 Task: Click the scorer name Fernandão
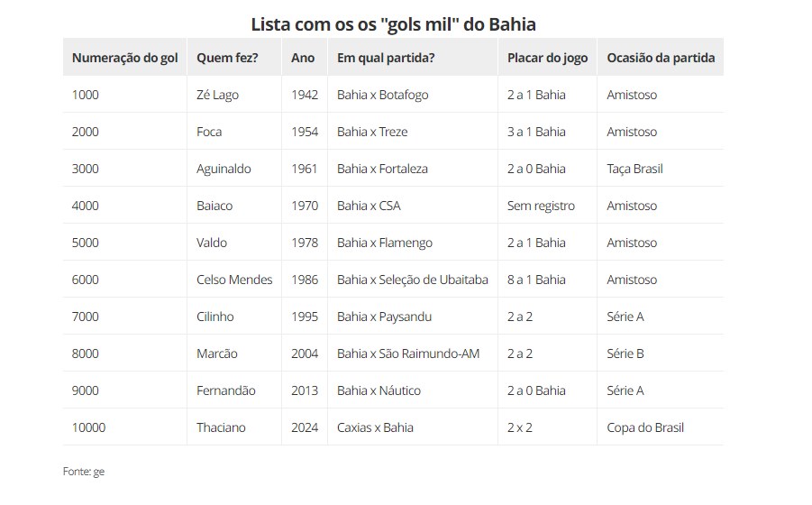click(226, 390)
